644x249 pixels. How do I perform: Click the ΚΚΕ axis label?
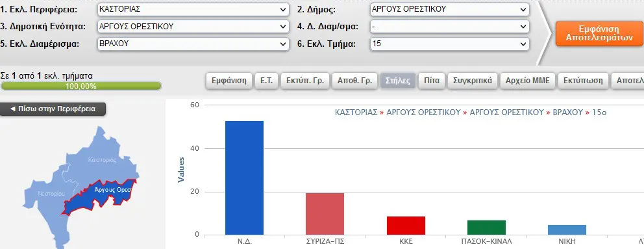click(406, 242)
